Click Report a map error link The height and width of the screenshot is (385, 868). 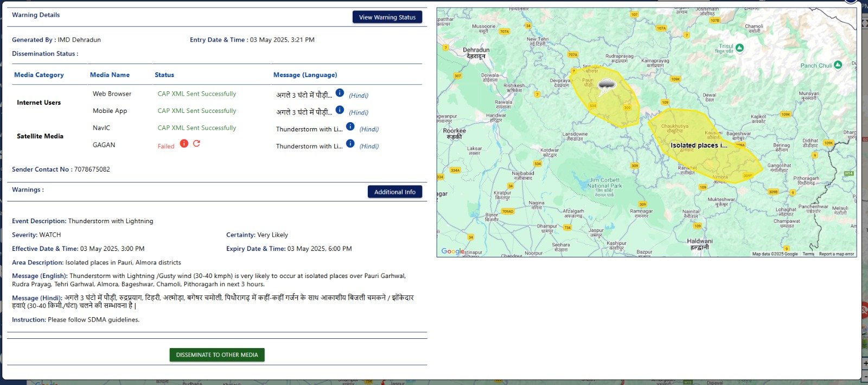coord(837,254)
